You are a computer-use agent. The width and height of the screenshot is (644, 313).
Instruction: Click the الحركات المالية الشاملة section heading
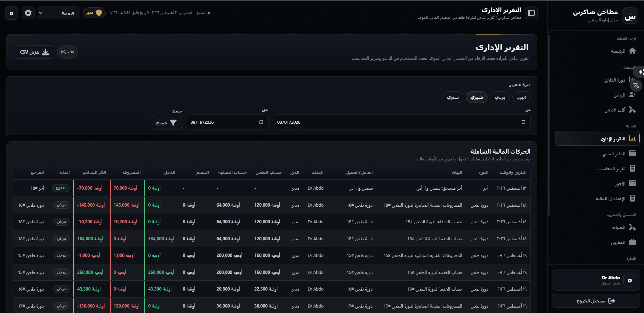tap(500, 152)
